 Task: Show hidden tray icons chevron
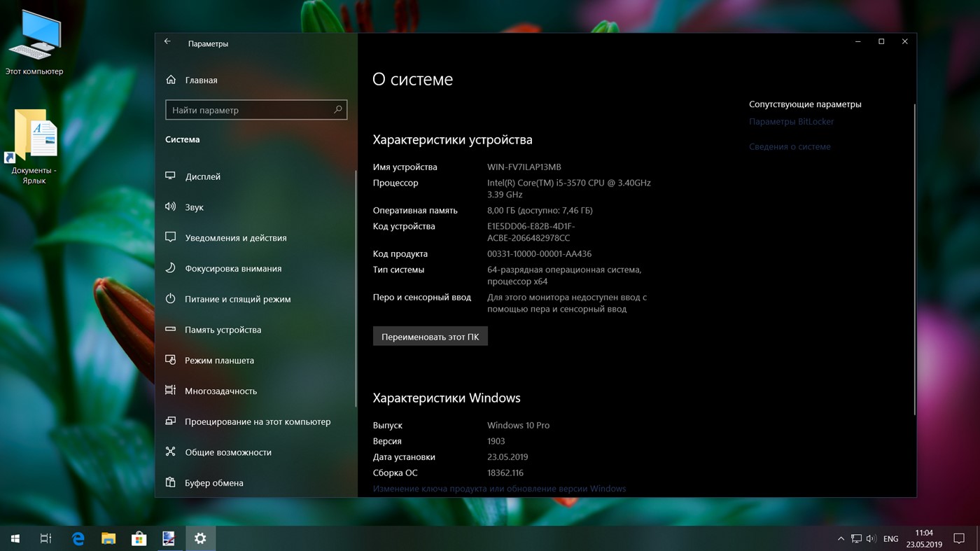pos(841,538)
